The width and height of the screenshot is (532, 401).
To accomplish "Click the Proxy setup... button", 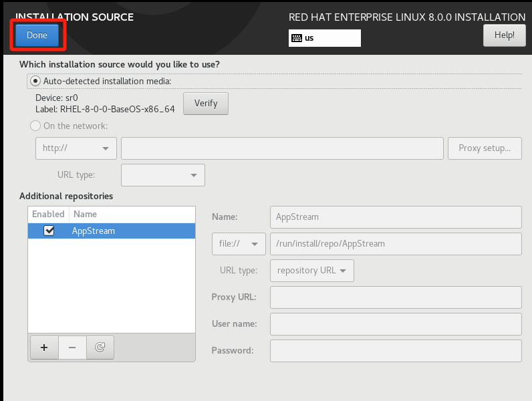I will 485,148.
